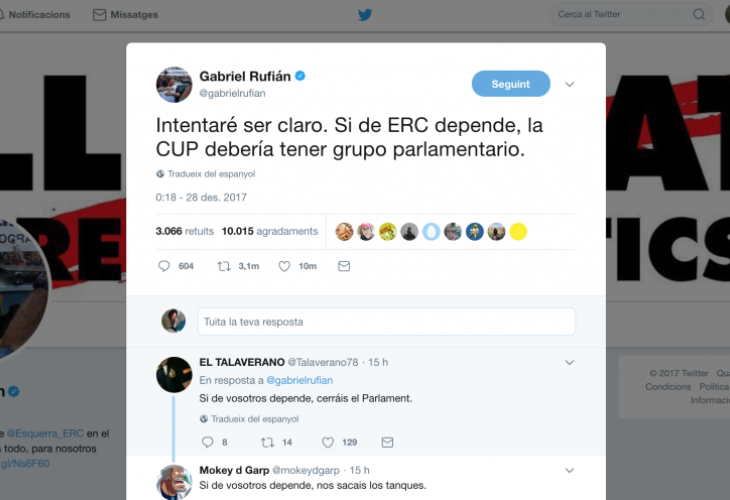Click the yellow avatar among likers

[x=518, y=231]
